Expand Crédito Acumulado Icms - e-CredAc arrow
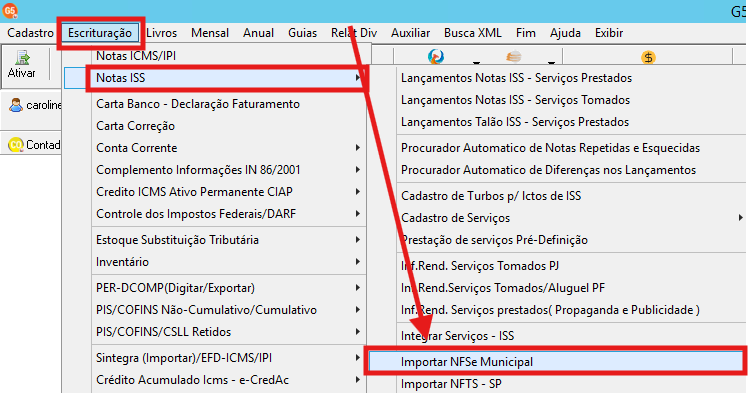Screen dimensions: 748x393 tap(358, 380)
